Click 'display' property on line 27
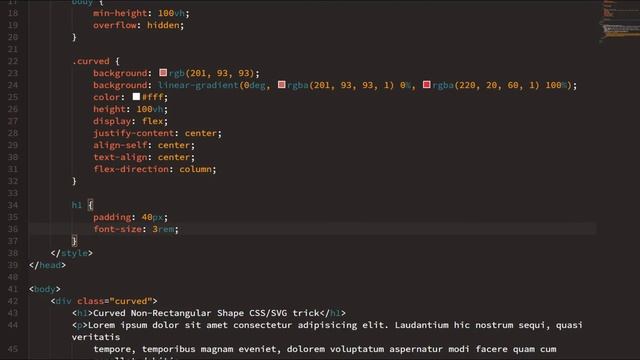 point(112,121)
